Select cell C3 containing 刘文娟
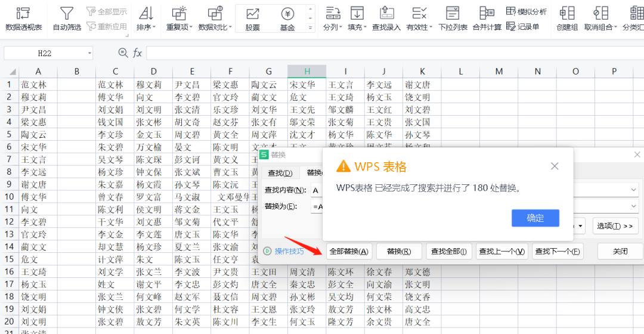 point(114,110)
